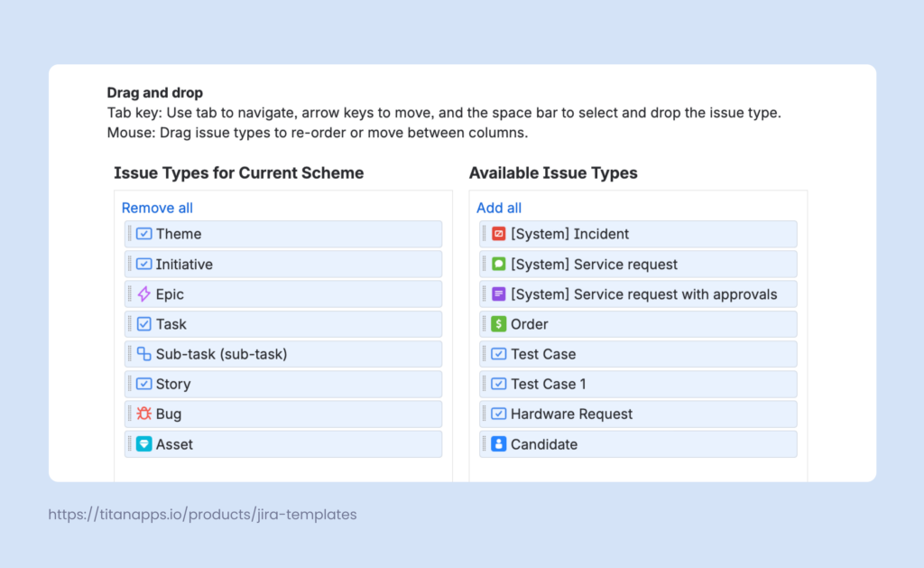Open the titanapps.io jira-templates URL
Screen dimensions: 924x568
coord(202,514)
